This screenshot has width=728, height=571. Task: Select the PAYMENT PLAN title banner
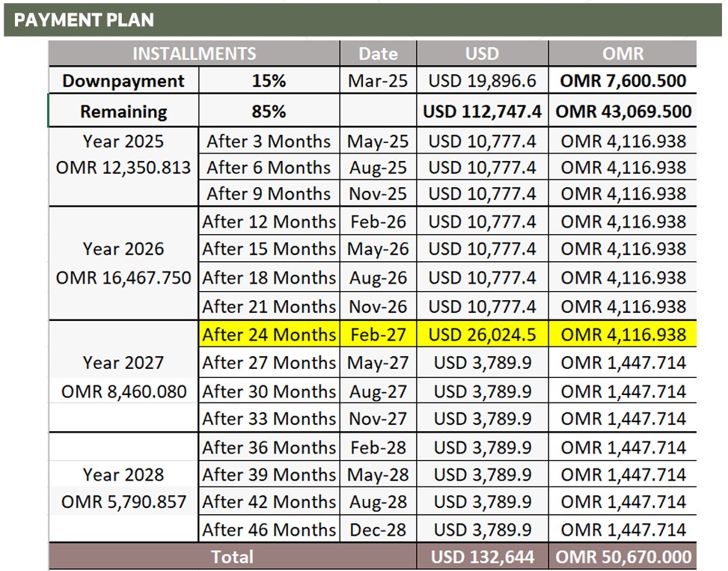point(363,19)
